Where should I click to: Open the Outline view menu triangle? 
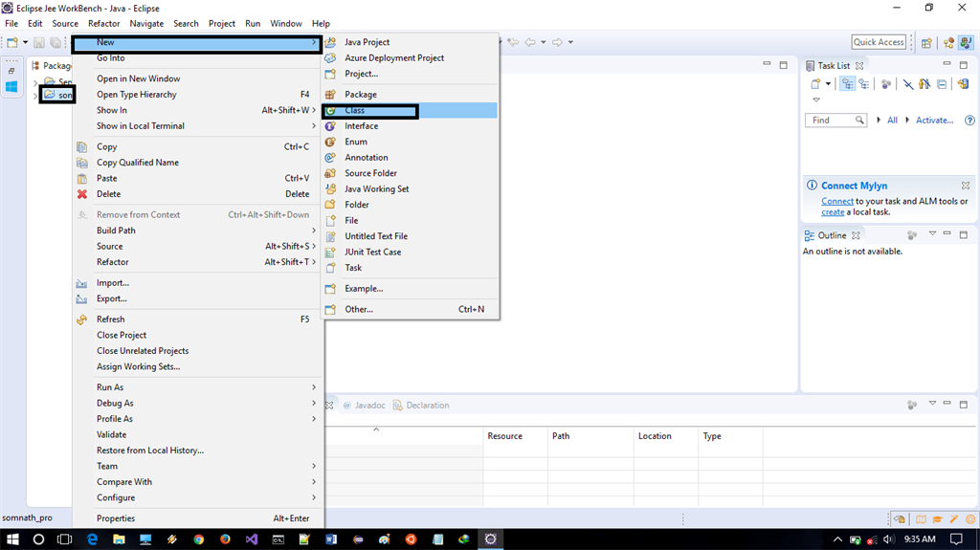(x=932, y=233)
